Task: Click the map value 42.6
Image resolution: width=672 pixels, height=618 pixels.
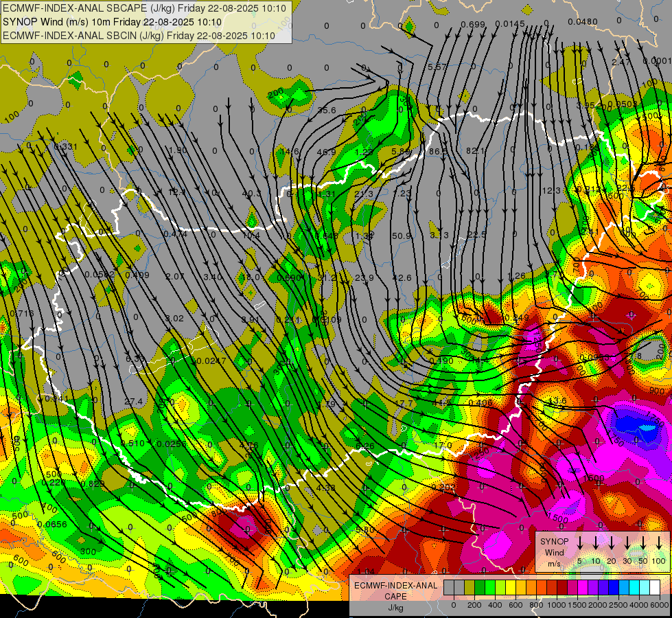Action: point(402,278)
